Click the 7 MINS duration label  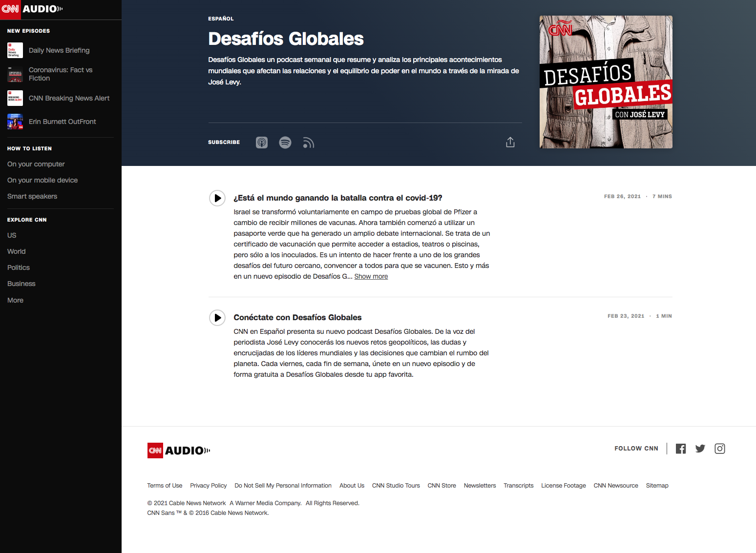point(662,196)
